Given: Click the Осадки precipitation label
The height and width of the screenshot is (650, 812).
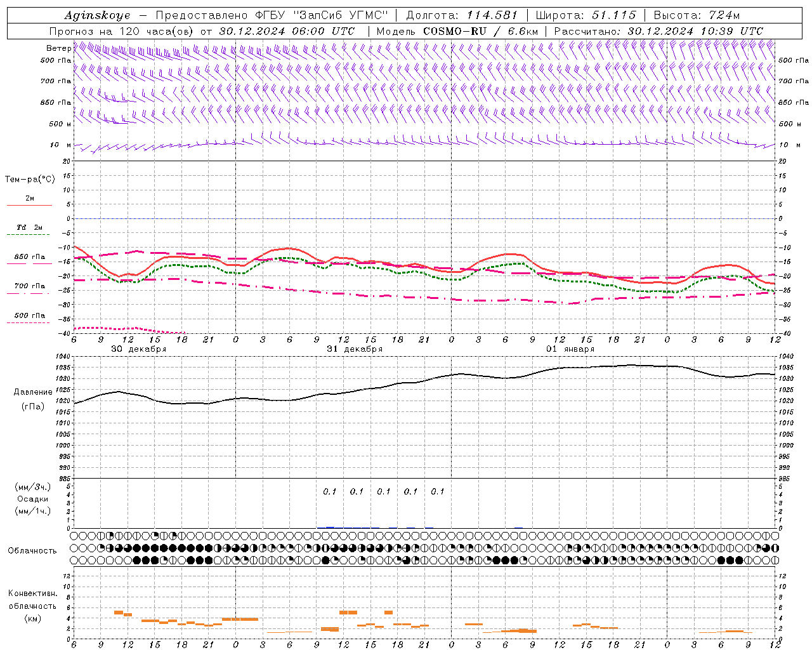Looking at the screenshot, I should [x=32, y=499].
